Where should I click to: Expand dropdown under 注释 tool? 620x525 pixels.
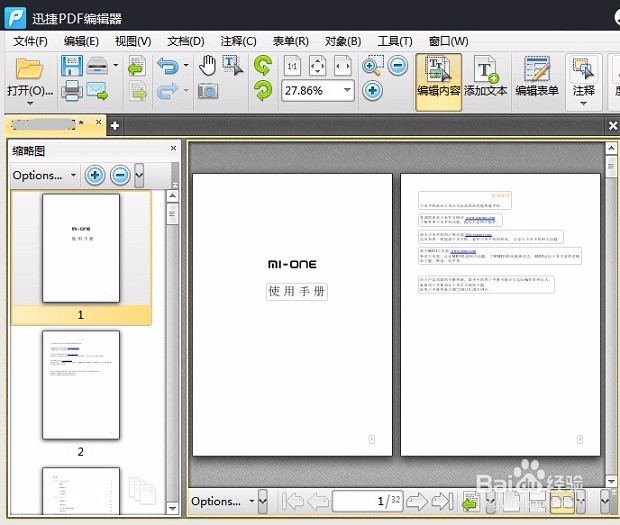pos(584,104)
